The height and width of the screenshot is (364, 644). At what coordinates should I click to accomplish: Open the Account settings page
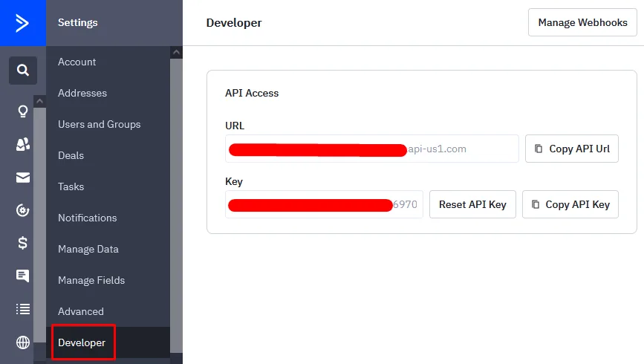pos(77,62)
